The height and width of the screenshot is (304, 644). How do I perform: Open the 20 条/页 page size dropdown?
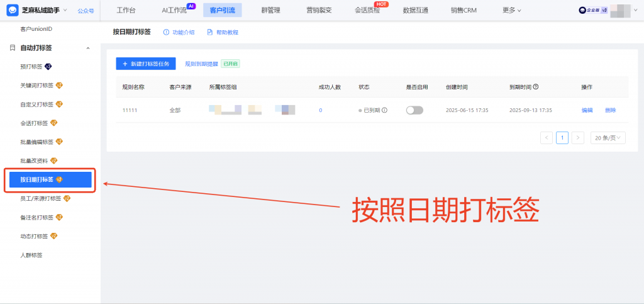click(608, 138)
